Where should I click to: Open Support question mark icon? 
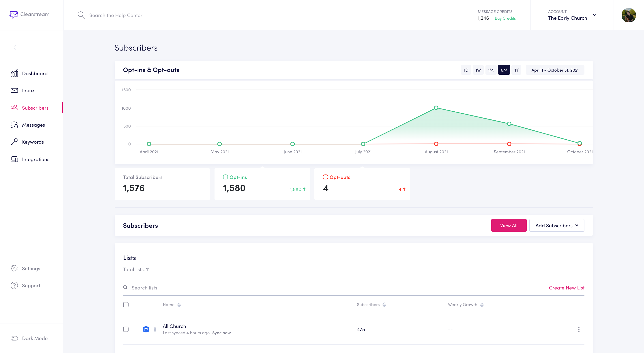click(14, 285)
